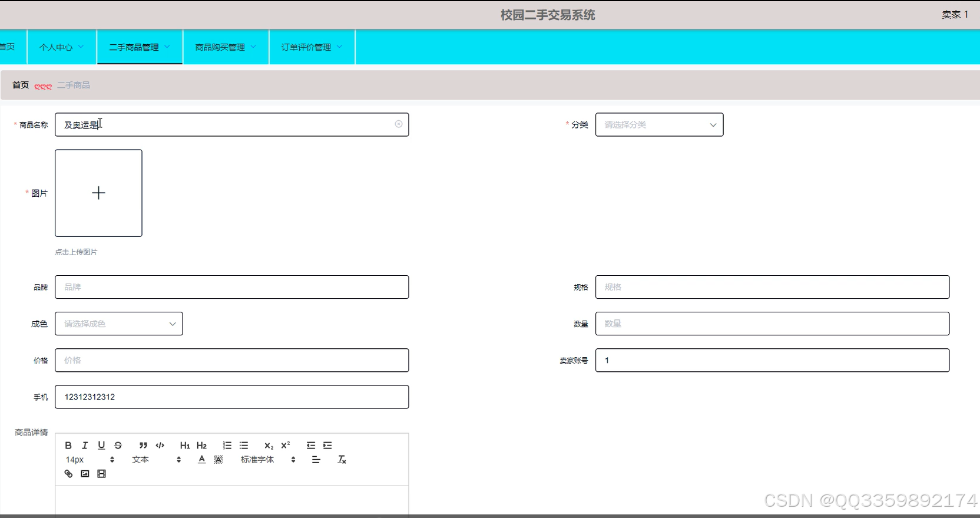980x518 pixels.
Task: Open text background color picker
Action: (x=218, y=460)
